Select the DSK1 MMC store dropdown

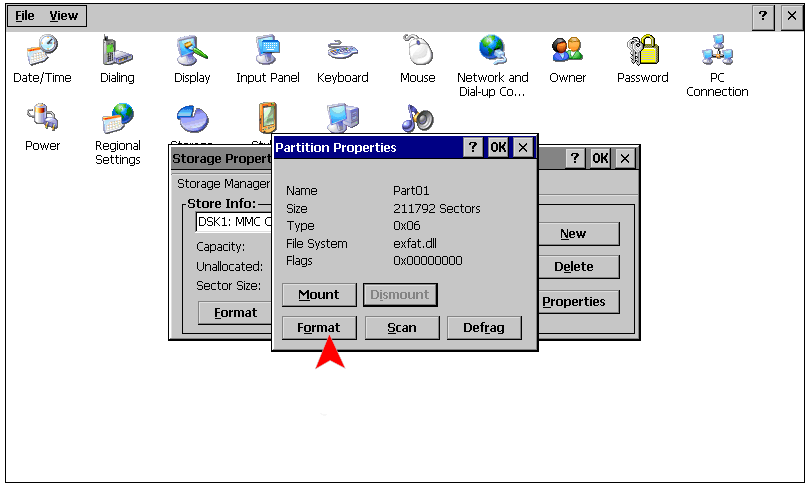click(234, 222)
